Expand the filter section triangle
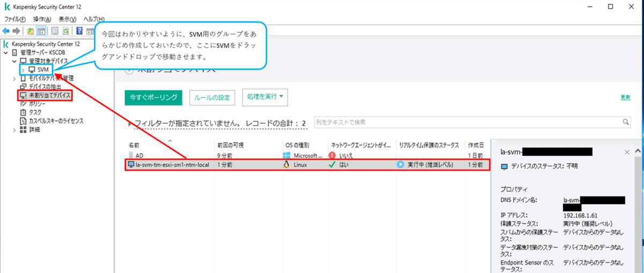This screenshot has height=273, width=644. coord(129,124)
